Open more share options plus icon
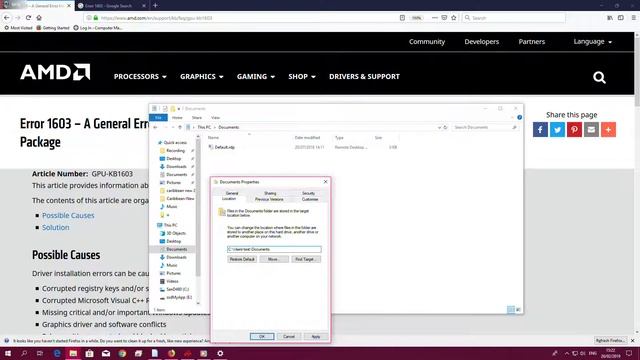Viewport: 640px width, 360px height. point(608,130)
